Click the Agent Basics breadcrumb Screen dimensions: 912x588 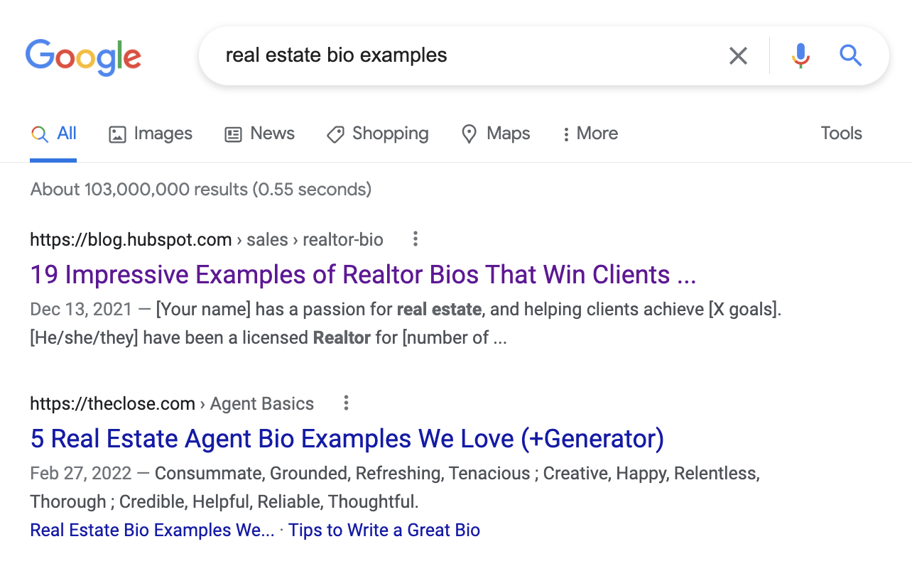[x=261, y=403]
